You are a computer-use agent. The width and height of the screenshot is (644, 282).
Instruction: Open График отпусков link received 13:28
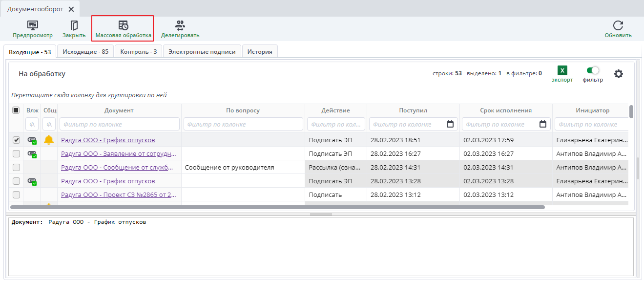pyautogui.click(x=108, y=181)
